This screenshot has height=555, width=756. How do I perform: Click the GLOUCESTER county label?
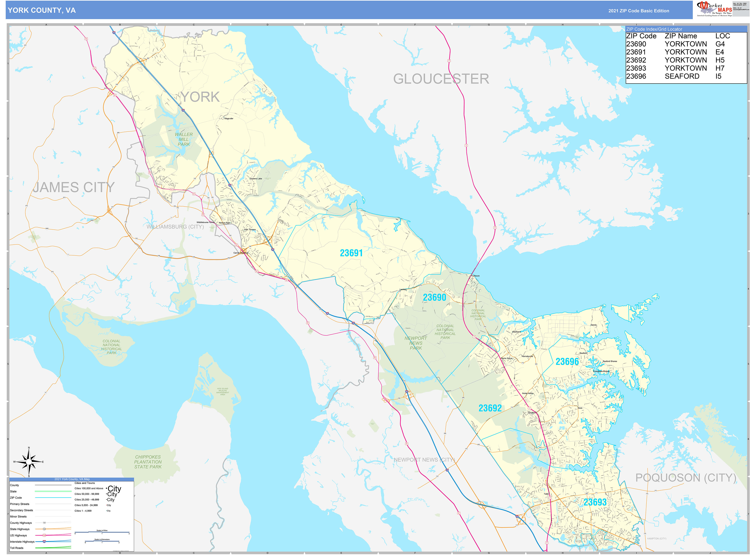(441, 79)
